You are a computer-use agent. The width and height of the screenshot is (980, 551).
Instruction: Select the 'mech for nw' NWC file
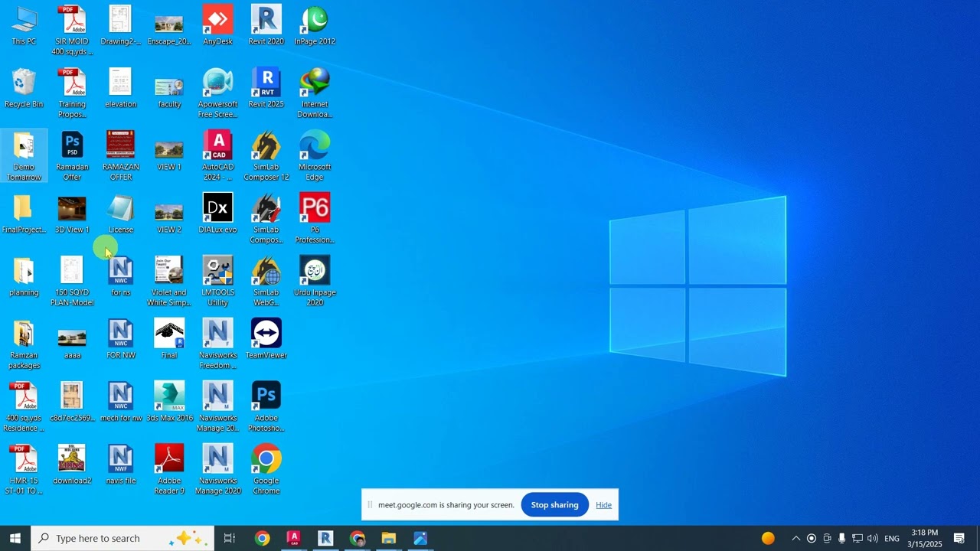pyautogui.click(x=121, y=403)
